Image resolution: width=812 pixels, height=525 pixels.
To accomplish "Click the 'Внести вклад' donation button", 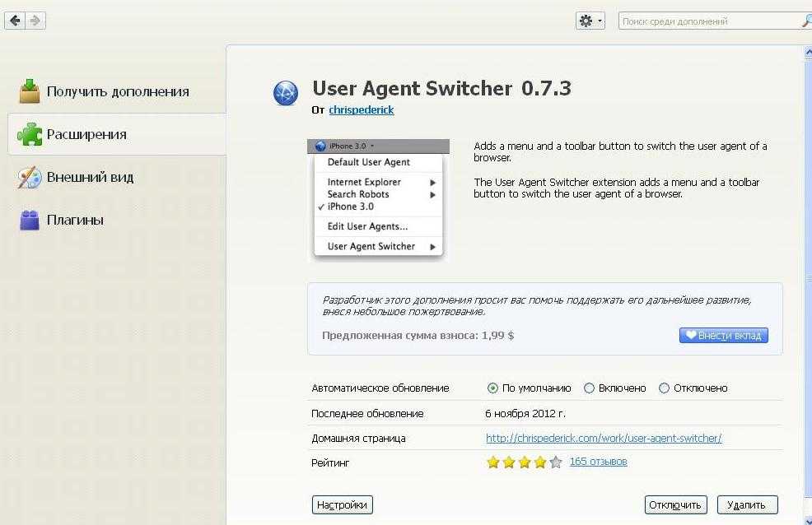I will (x=723, y=335).
